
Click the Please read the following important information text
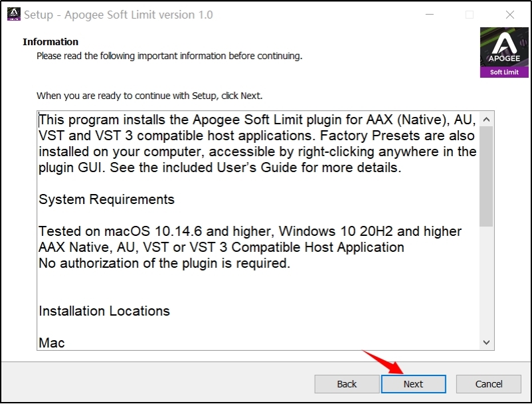[169, 56]
